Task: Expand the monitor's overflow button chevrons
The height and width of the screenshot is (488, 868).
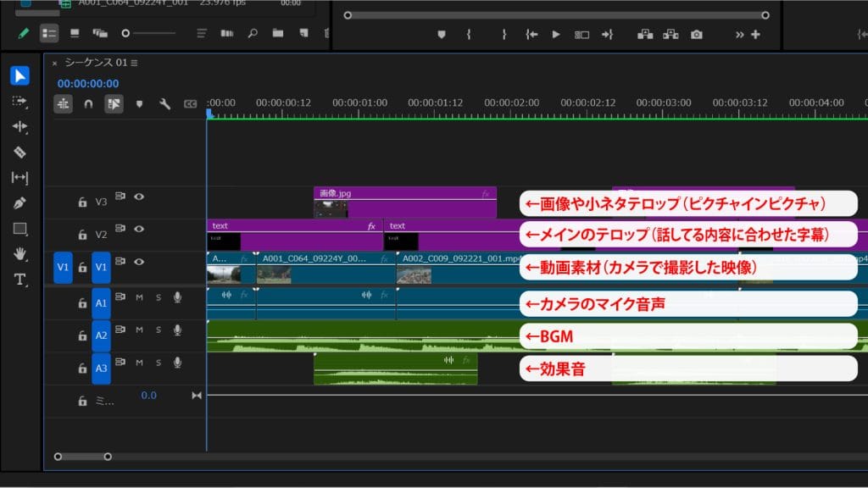Action: (739, 35)
